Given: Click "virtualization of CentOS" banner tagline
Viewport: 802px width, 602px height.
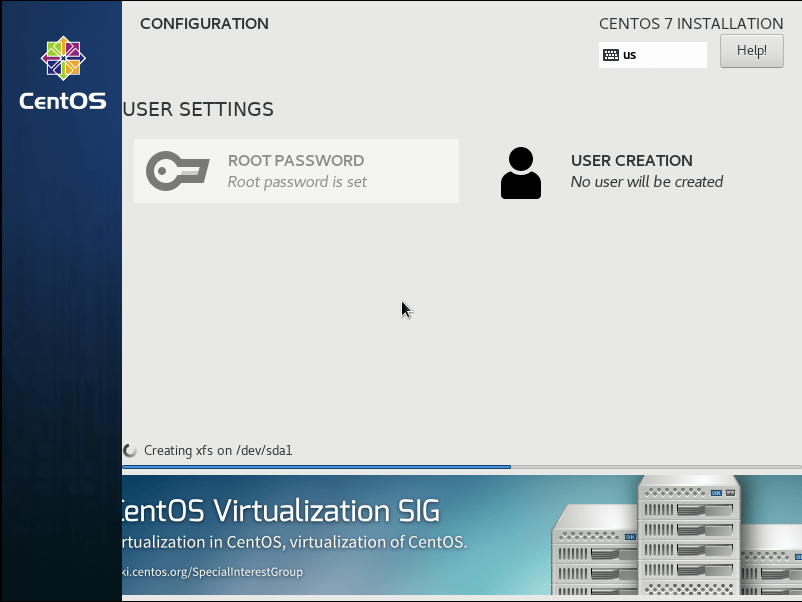Looking at the screenshot, I should point(378,542).
